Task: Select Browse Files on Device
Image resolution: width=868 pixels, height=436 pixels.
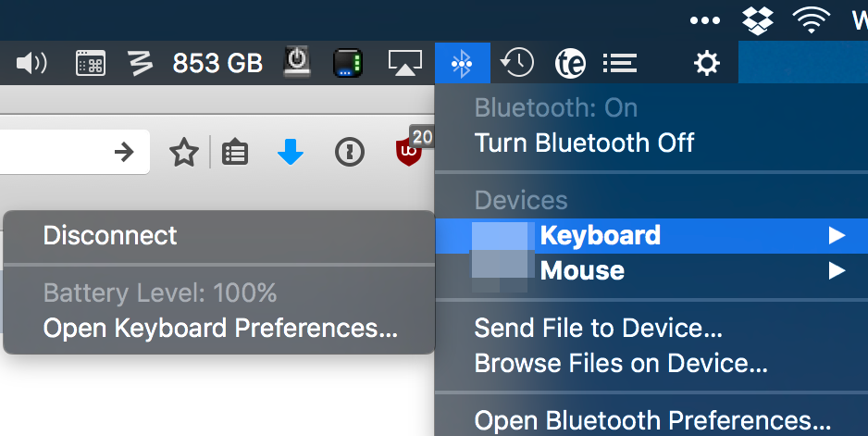Action: pos(620,364)
